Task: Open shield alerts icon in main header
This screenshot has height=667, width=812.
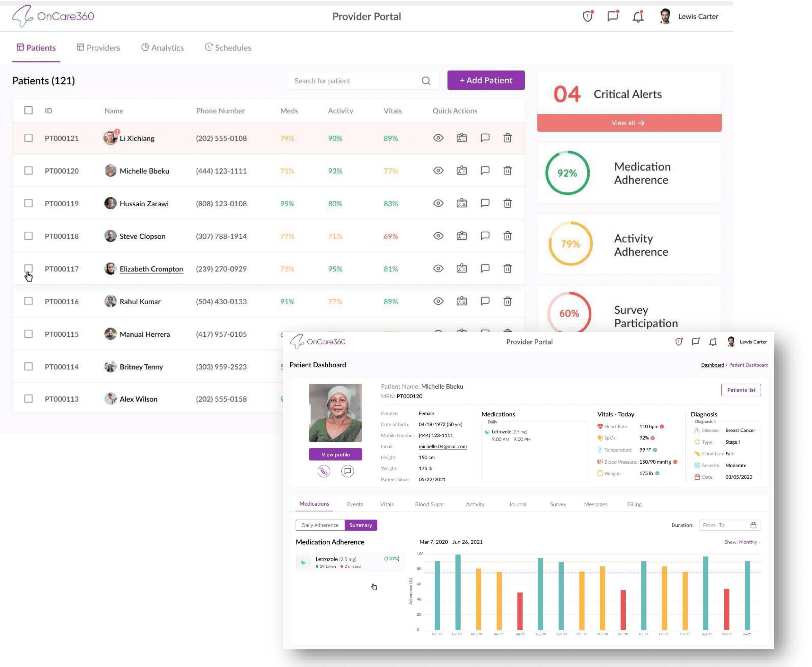Action: [x=588, y=16]
